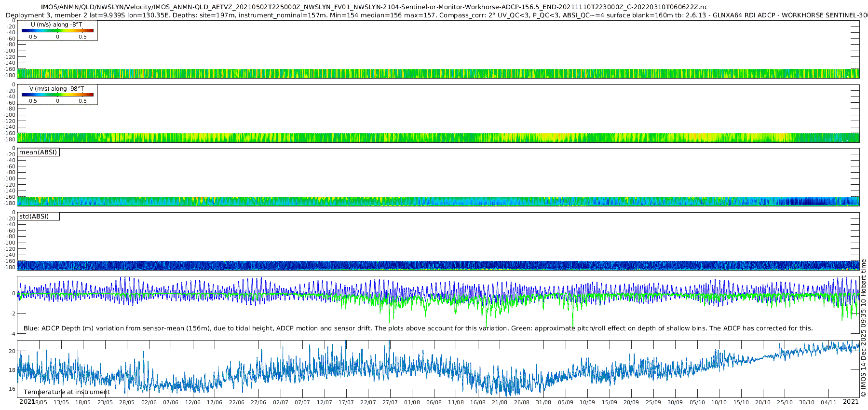The width and height of the screenshot is (868, 410).
Task: Click the 04/11 date tick label
Action: pyautogui.click(x=828, y=402)
